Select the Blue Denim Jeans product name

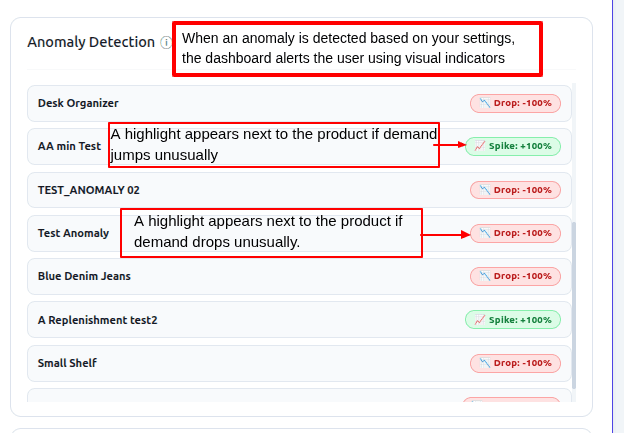click(x=84, y=276)
